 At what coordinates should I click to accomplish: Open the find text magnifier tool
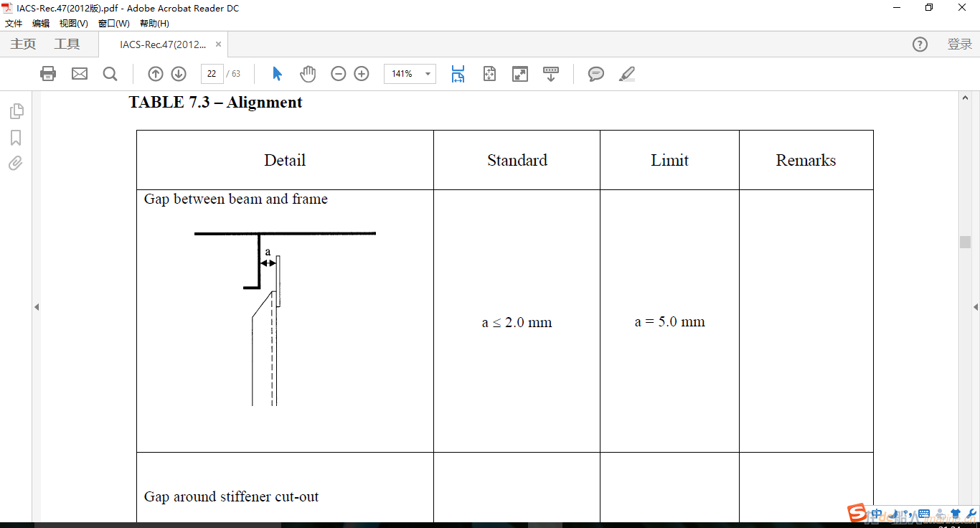pyautogui.click(x=110, y=73)
